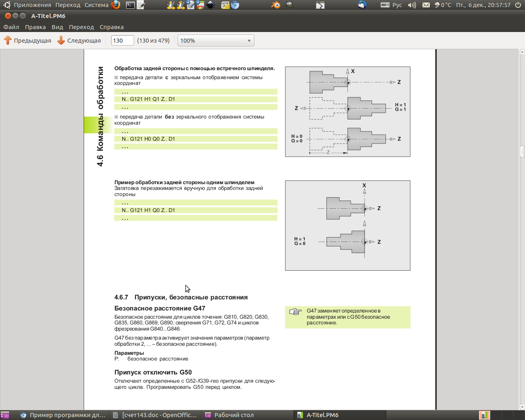Launch Blender from the top panel
525x420 pixels.
(276, 5)
